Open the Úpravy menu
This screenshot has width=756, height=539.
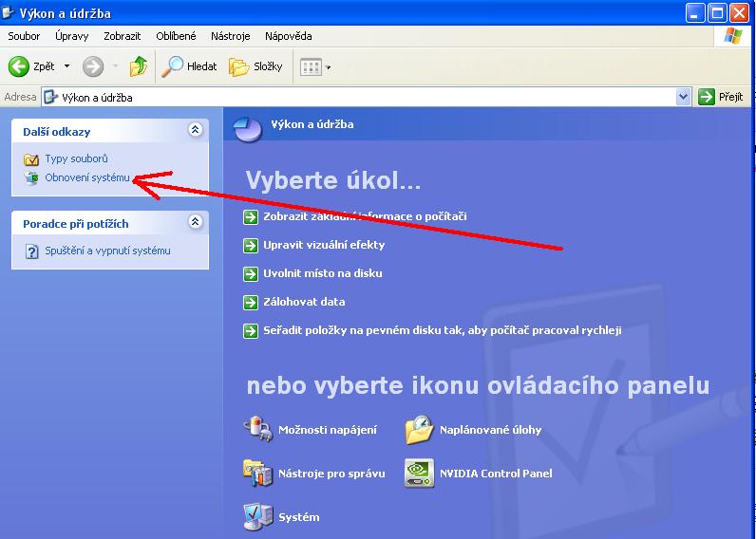(x=72, y=36)
